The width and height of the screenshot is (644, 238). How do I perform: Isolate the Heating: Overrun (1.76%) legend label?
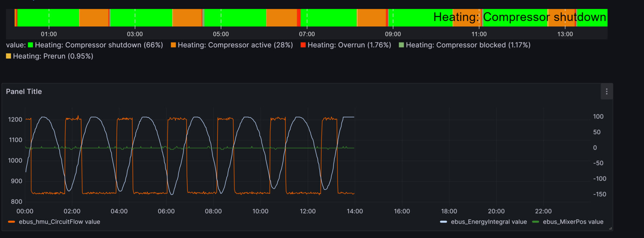click(349, 45)
